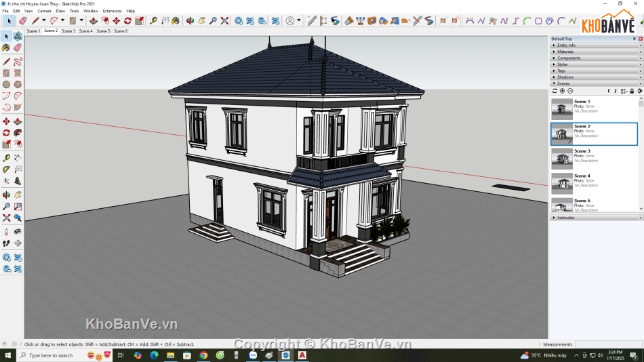Expand the Tags panel
The height and width of the screenshot is (362, 644).
point(595,71)
